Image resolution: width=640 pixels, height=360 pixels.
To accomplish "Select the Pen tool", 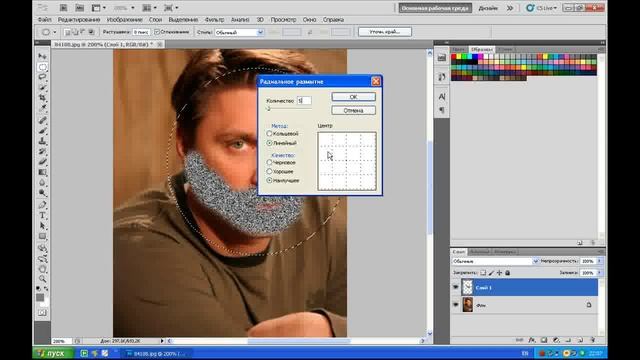I will [42, 205].
